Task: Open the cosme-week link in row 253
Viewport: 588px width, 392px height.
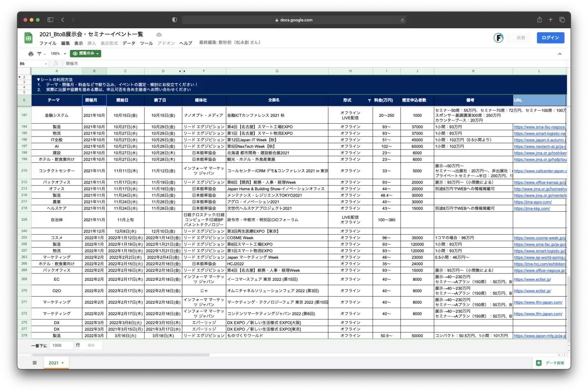Action: click(x=540, y=238)
